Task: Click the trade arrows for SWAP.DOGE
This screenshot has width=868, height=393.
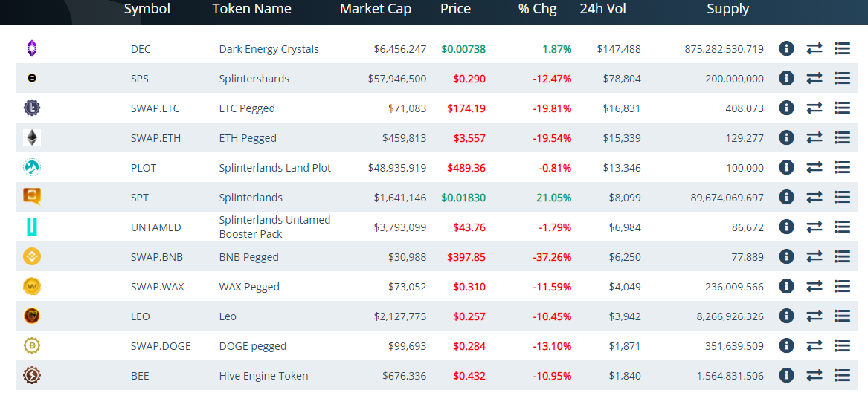Action: (814, 345)
